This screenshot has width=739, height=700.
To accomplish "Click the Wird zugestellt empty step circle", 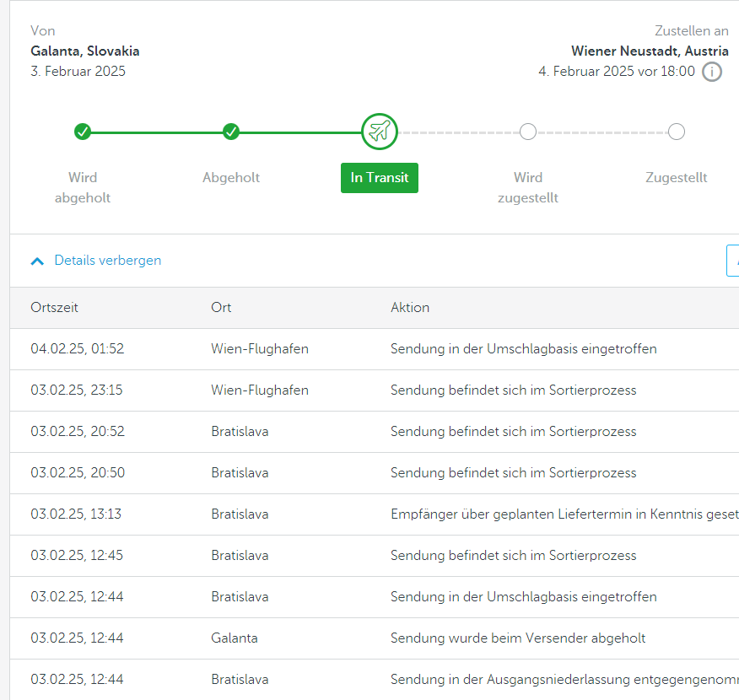I will coord(528,132).
